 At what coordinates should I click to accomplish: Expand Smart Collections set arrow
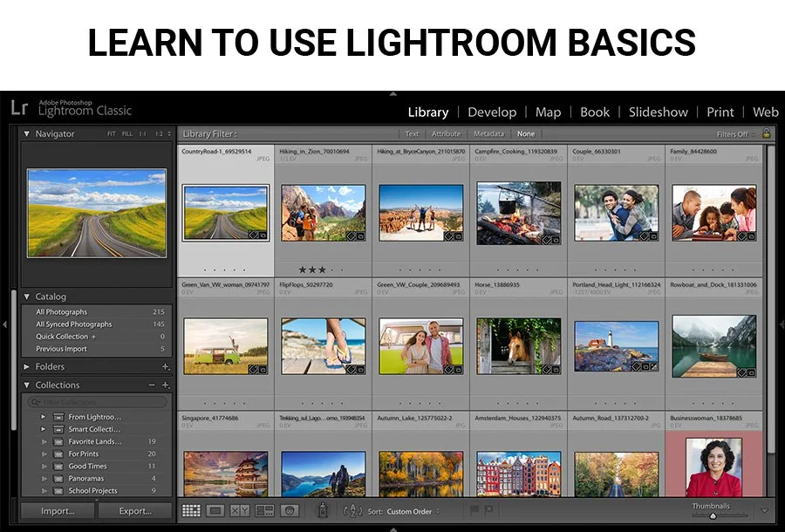point(44,429)
